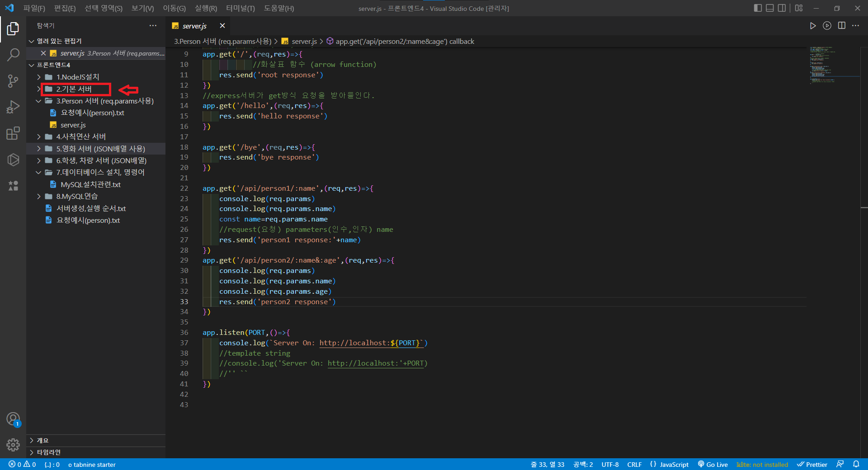This screenshot has height=470, width=868.
Task: Open the Manage gear icon
Action: [x=13, y=445]
